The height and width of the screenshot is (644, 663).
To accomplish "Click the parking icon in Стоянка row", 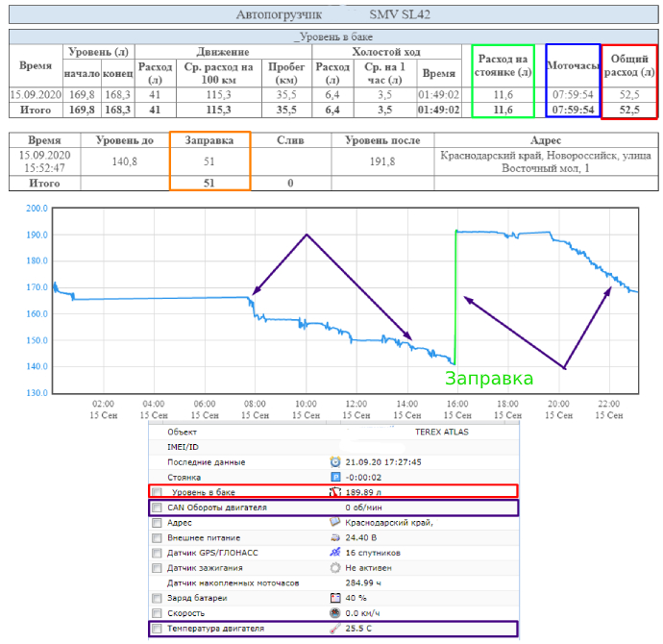I will coord(335,477).
